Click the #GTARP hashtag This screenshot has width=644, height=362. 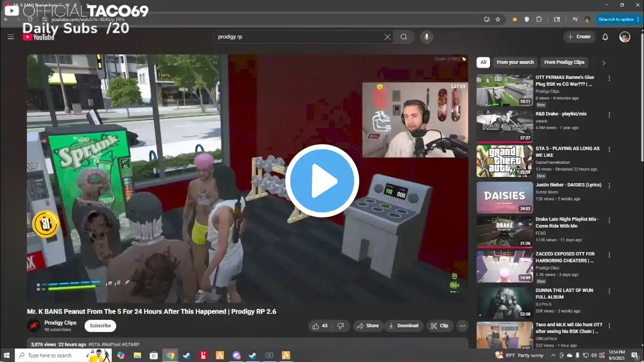[x=130, y=344]
